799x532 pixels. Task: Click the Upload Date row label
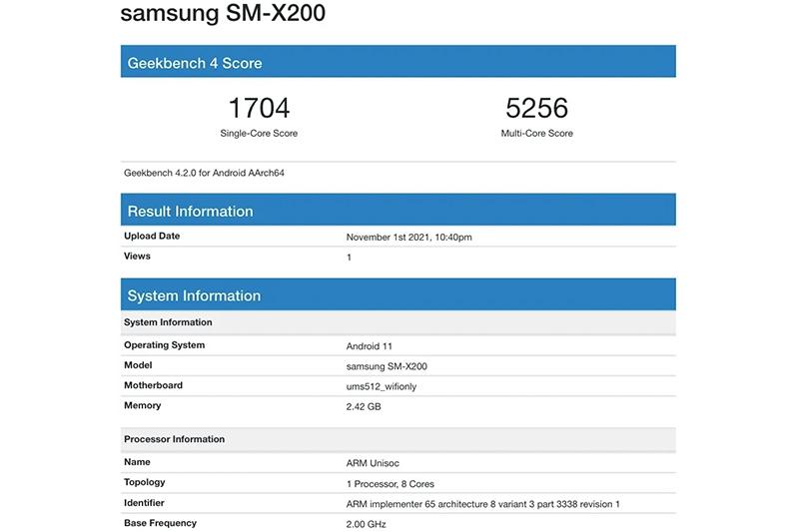[x=152, y=237]
